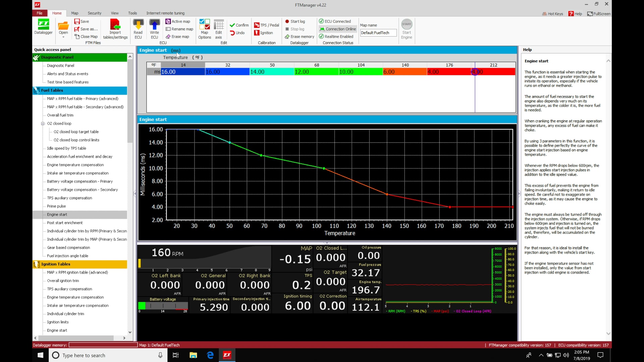Select the Edit axis tool
The height and width of the screenshot is (362, 644).
click(x=218, y=28)
